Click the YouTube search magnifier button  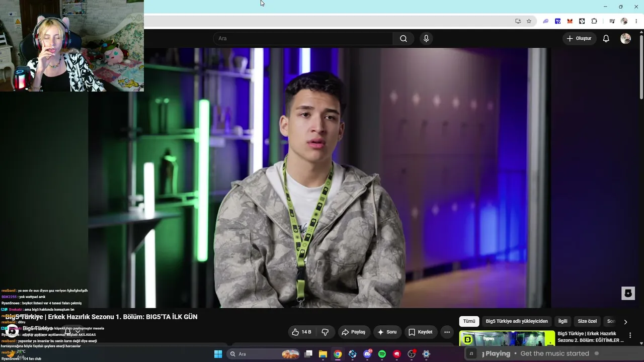pos(404,39)
